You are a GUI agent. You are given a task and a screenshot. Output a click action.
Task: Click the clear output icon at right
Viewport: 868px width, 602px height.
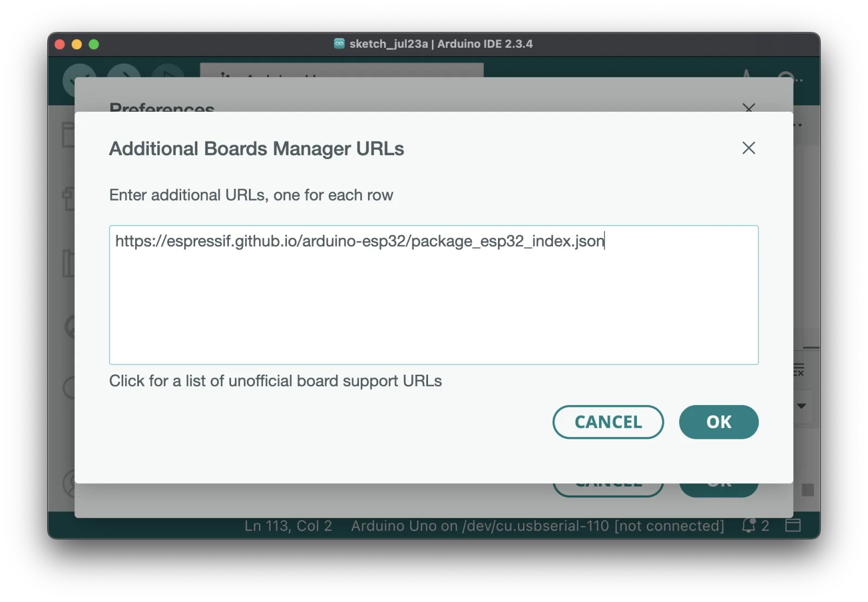[799, 370]
